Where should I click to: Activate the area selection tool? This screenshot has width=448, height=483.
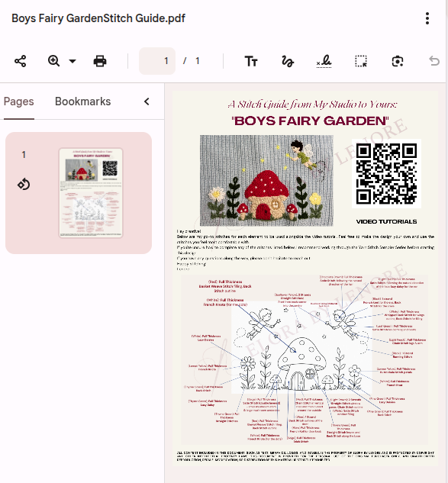[361, 61]
